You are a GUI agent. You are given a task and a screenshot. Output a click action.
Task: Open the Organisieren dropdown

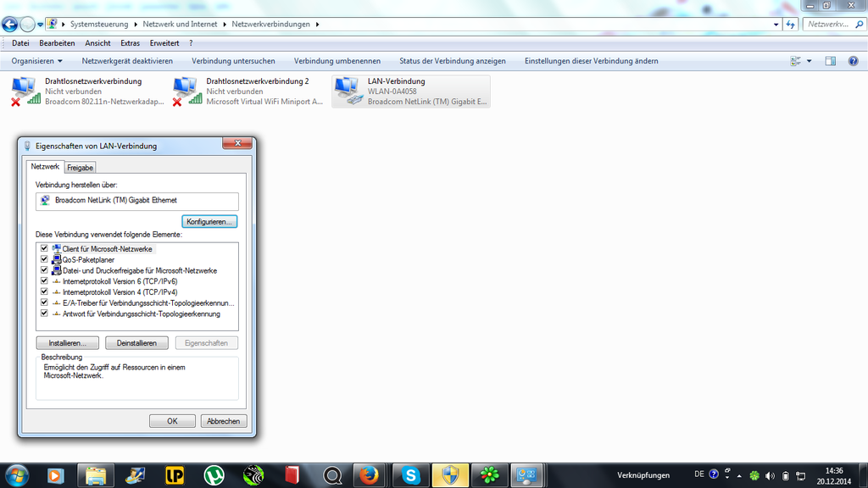pyautogui.click(x=36, y=61)
